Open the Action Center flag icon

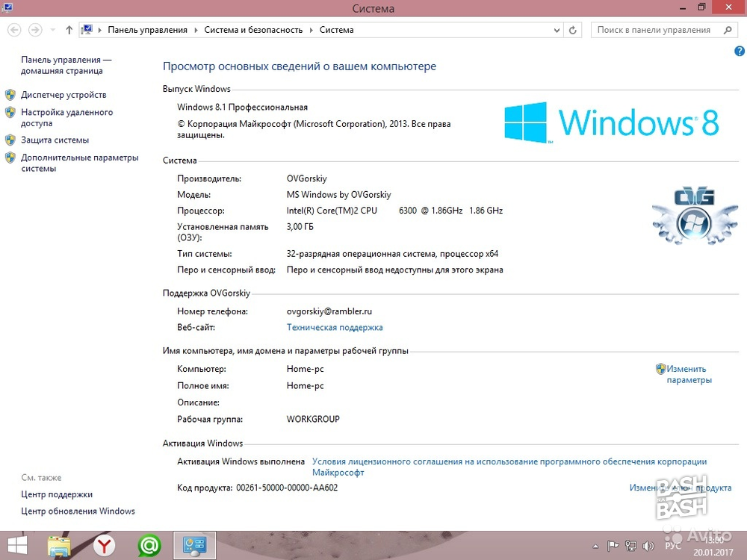tap(613, 547)
